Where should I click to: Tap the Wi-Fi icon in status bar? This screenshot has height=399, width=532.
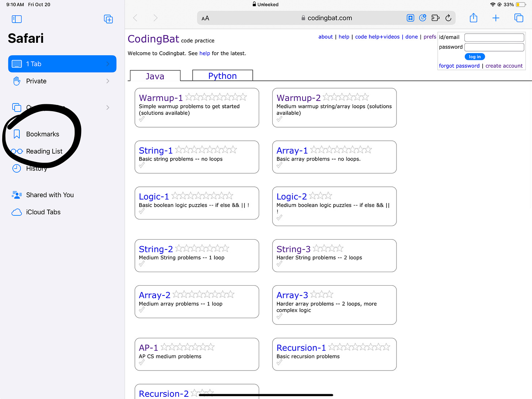pyautogui.click(x=493, y=5)
